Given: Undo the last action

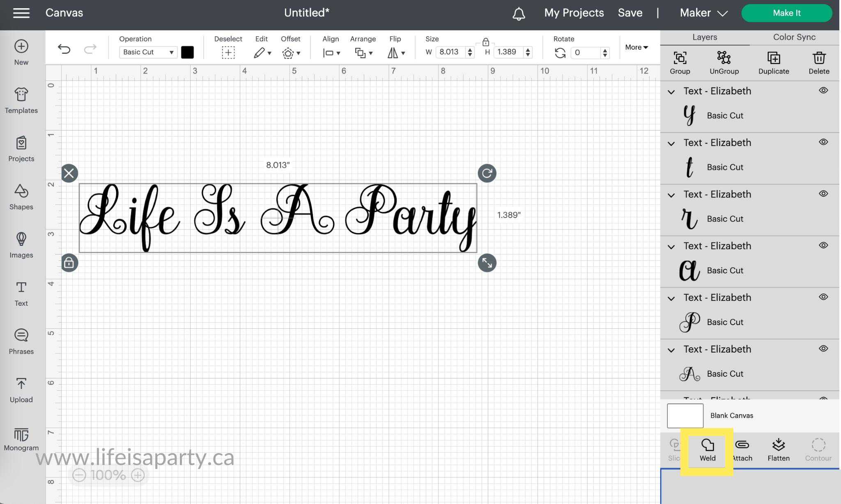Looking at the screenshot, I should coord(64,50).
